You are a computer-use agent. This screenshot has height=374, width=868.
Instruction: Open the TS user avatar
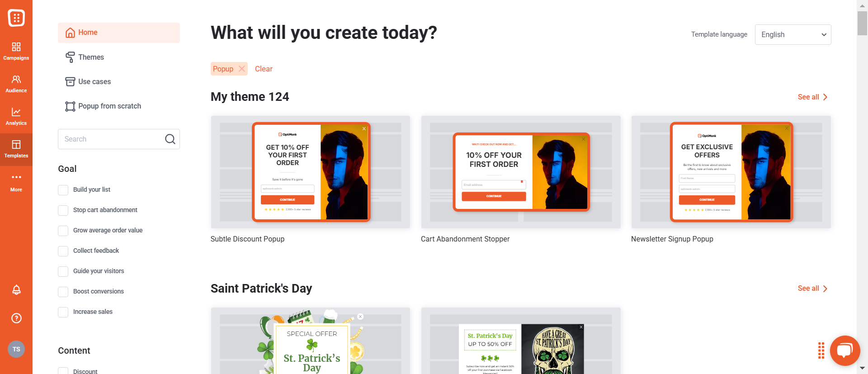coord(16,349)
